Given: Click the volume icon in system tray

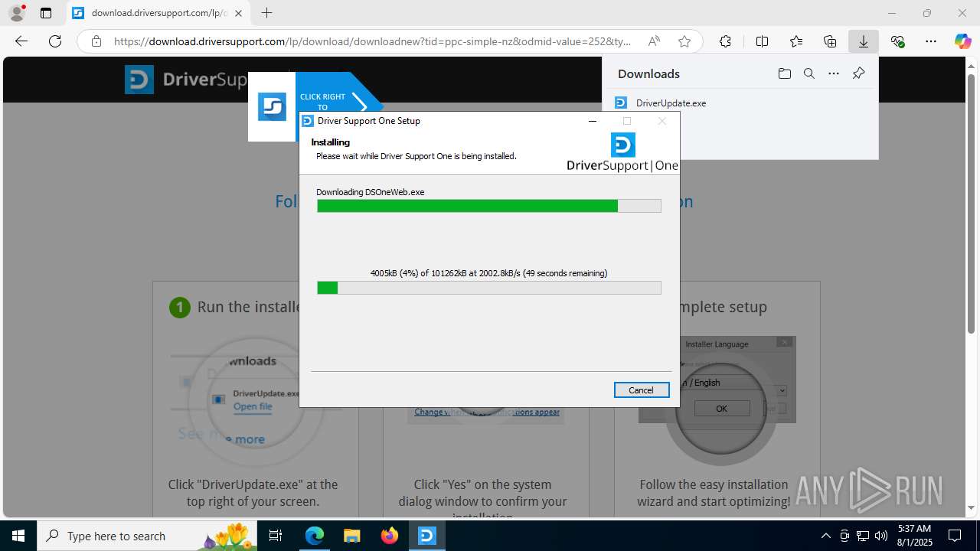Looking at the screenshot, I should click(881, 536).
